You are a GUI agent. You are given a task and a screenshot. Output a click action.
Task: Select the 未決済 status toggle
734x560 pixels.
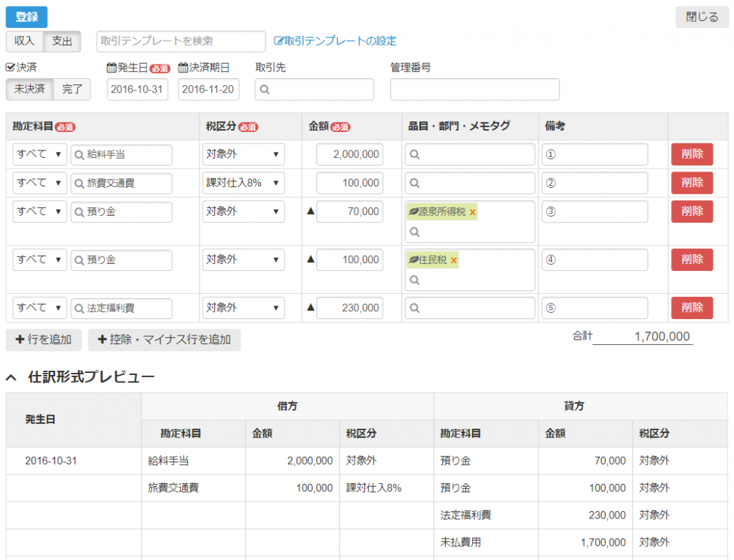point(29,90)
